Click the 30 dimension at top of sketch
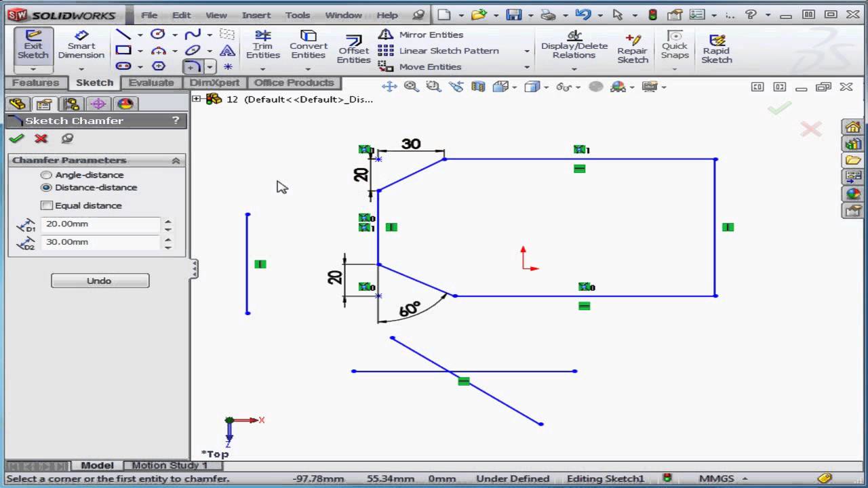Image resolution: width=868 pixels, height=488 pixels. click(x=411, y=144)
